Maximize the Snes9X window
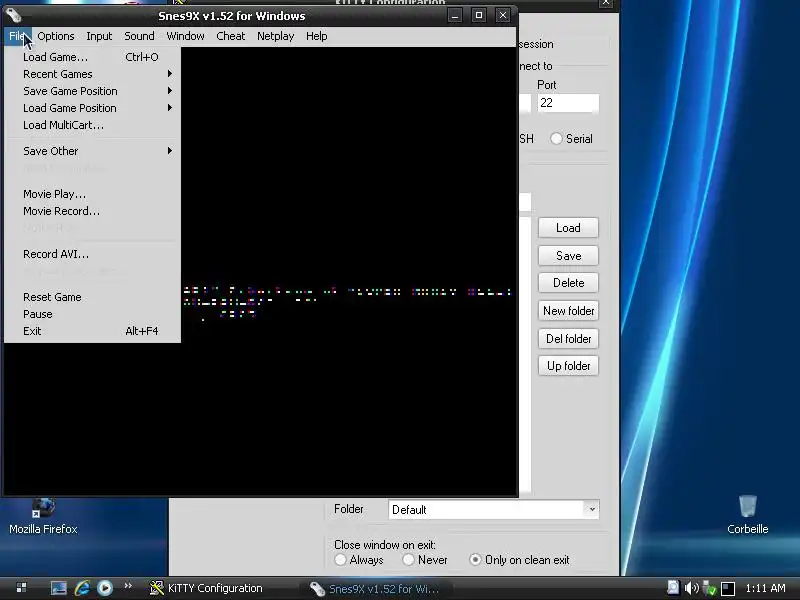This screenshot has height=600, width=800. tap(479, 15)
